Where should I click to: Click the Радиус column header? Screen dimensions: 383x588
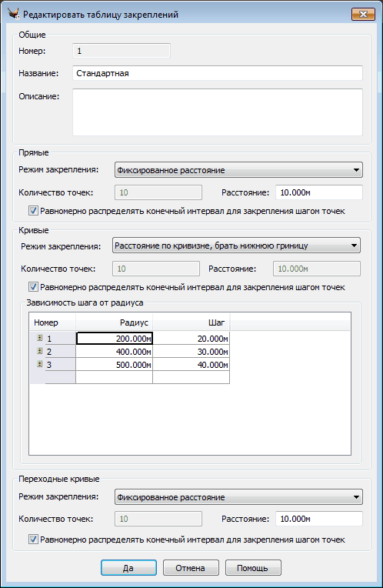(x=114, y=322)
